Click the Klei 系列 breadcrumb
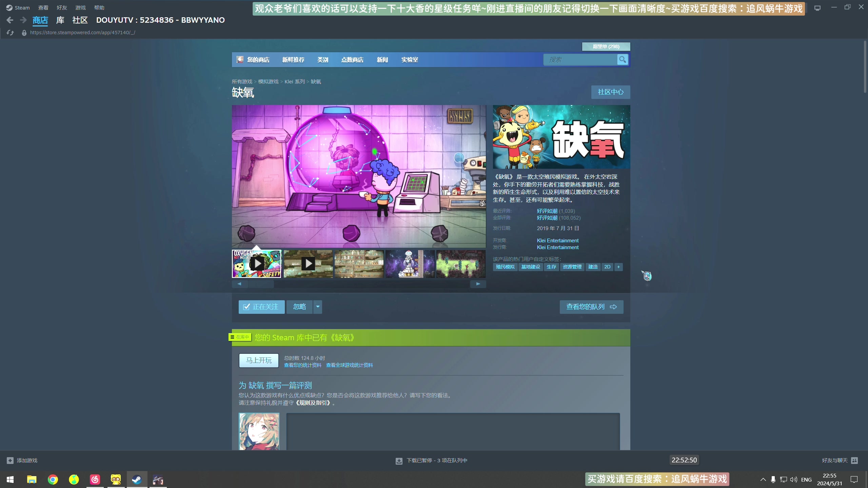Screen dimensions: 868x488 pos(295,82)
